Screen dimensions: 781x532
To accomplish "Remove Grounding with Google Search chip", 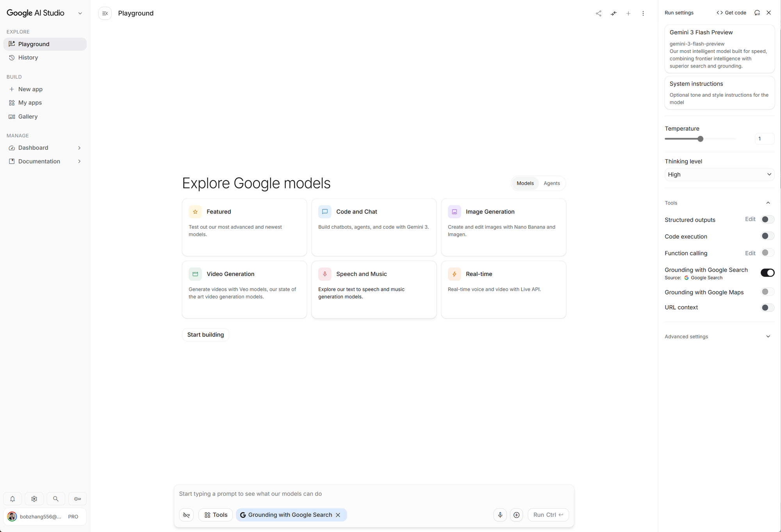I will point(338,515).
